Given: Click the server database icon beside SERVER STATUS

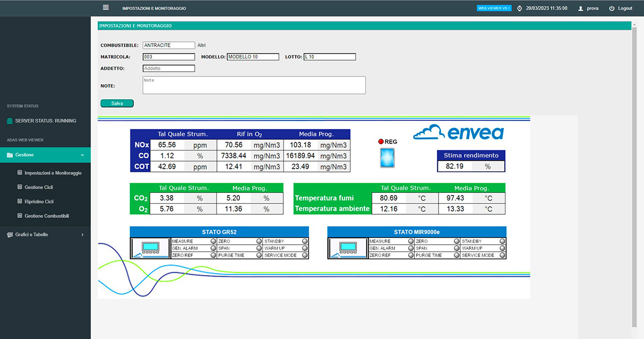Looking at the screenshot, I should [x=10, y=121].
